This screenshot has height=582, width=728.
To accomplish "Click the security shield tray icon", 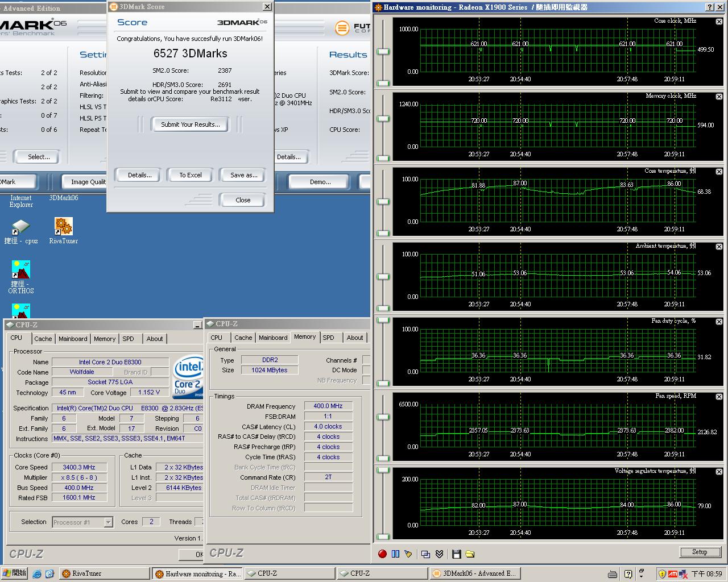I will click(662, 573).
